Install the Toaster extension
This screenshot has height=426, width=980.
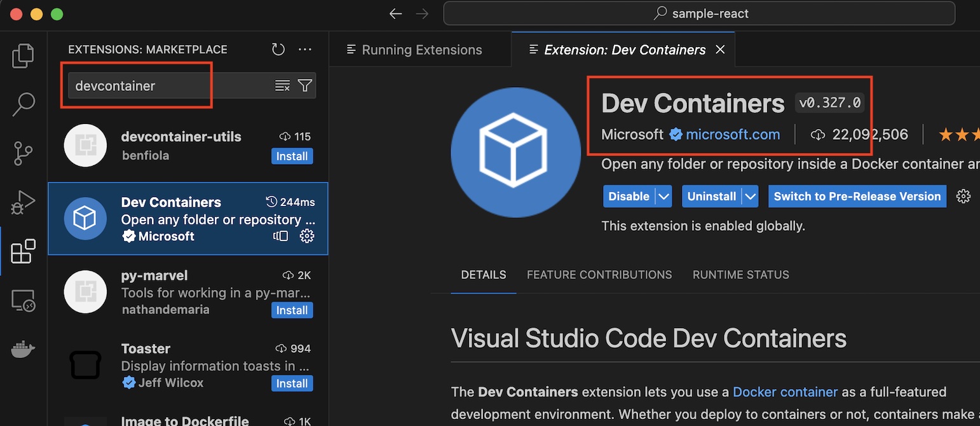pos(292,383)
